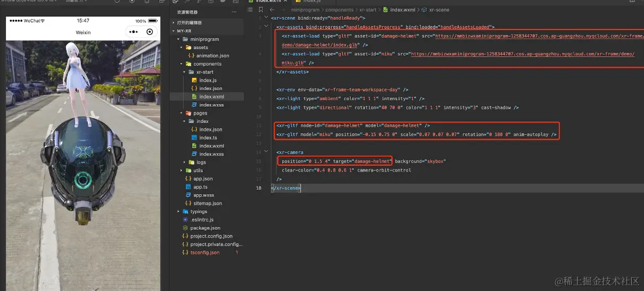The width and height of the screenshot is (644, 291).
Task: Open .eslintrc.js file
Action: coord(202,220)
